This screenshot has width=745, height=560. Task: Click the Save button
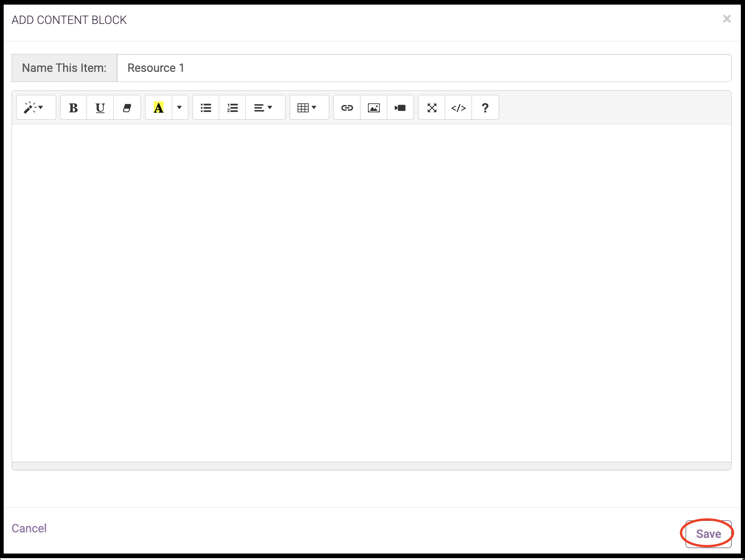pyautogui.click(x=709, y=534)
